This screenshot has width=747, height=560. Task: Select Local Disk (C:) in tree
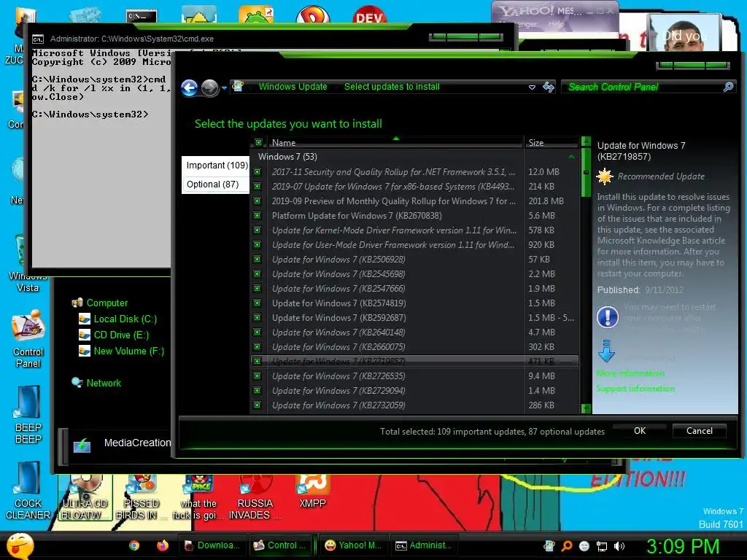pos(125,319)
